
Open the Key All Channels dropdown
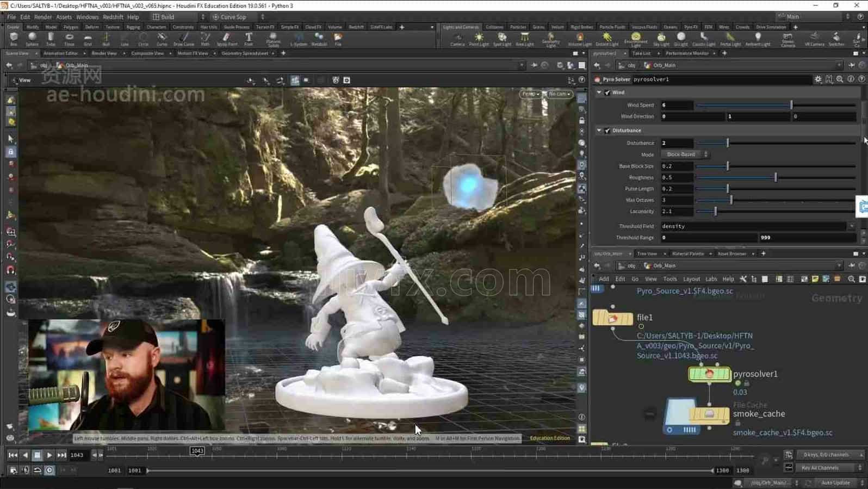830,468
